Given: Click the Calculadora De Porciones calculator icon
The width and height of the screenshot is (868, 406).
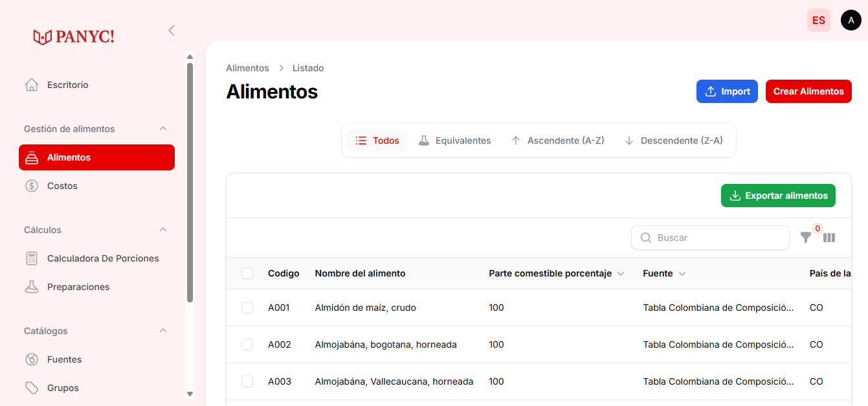Looking at the screenshot, I should click(x=31, y=258).
